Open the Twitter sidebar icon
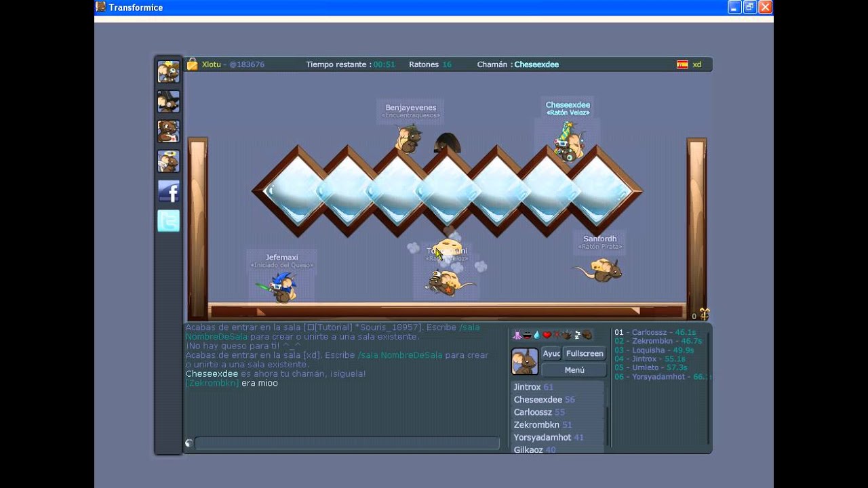Screen dimensions: 868x488 168,221
